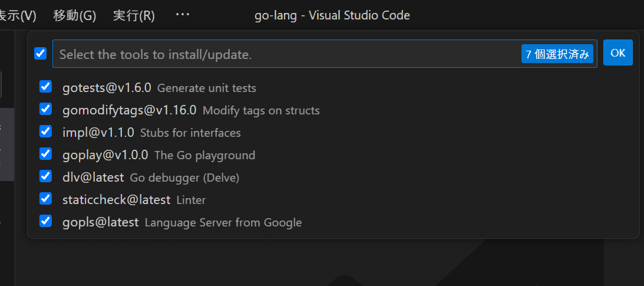Image resolution: width=644 pixels, height=286 pixels.
Task: Uncheck the dlv@latest checkbox
Action: point(45,177)
